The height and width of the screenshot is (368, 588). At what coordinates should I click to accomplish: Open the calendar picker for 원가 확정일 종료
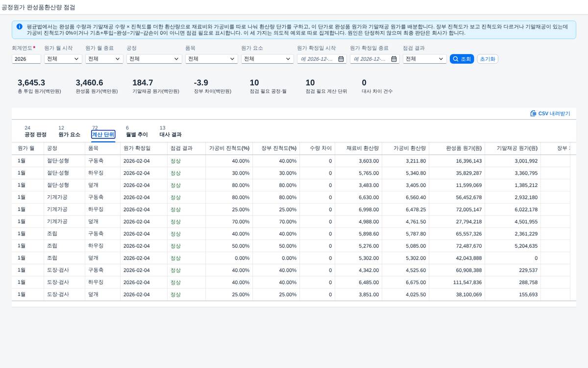(x=394, y=59)
